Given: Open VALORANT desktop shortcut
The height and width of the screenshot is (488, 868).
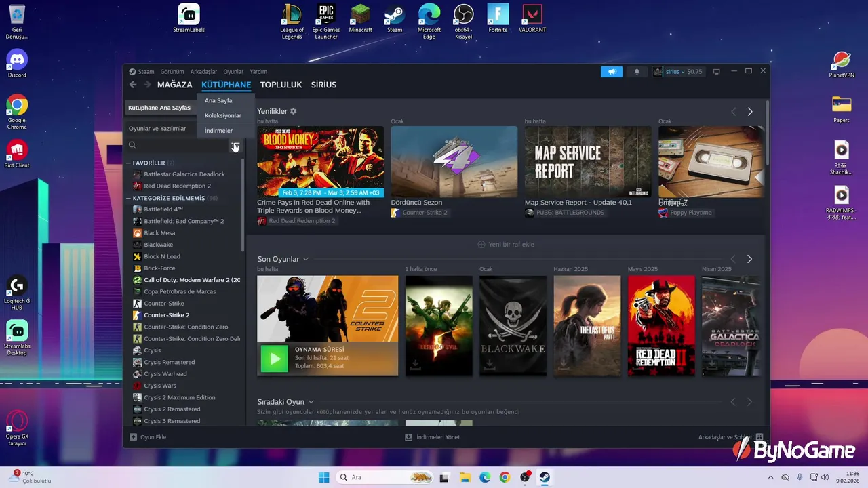Looking at the screenshot, I should click(x=532, y=19).
